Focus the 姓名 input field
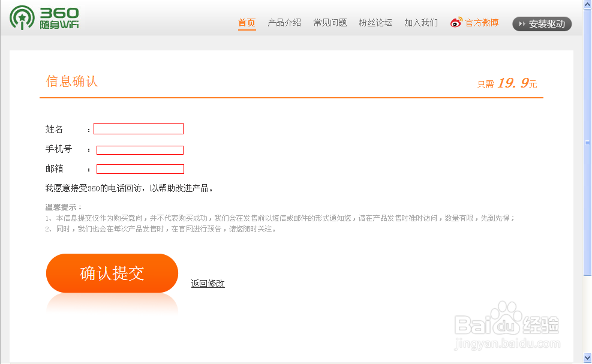592x364 pixels. point(139,128)
